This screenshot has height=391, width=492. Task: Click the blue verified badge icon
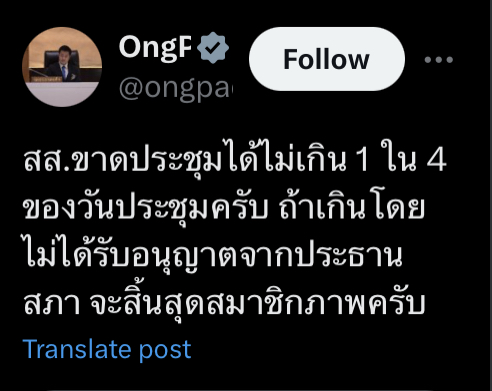213,48
